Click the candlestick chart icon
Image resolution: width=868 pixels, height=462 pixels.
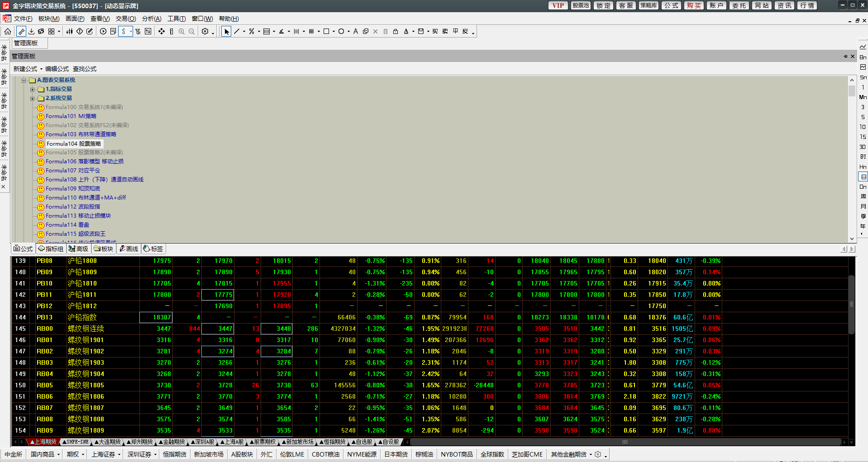coord(69,31)
